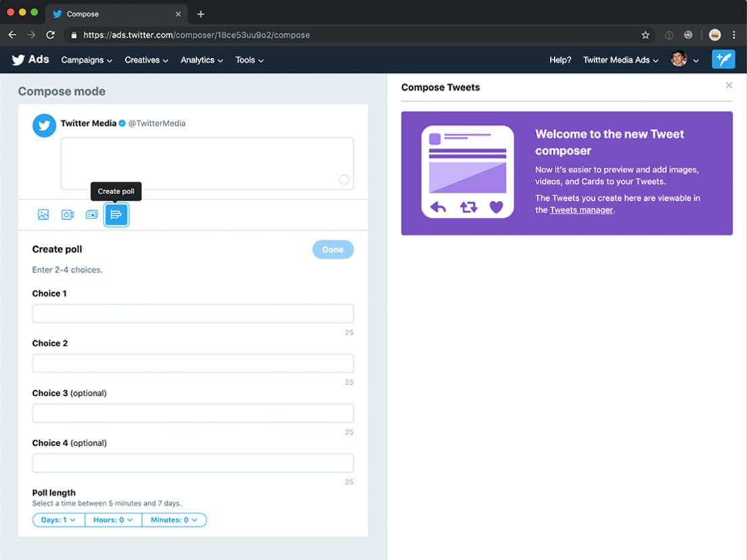Click the Twitter Ads bird logo

[x=18, y=60]
